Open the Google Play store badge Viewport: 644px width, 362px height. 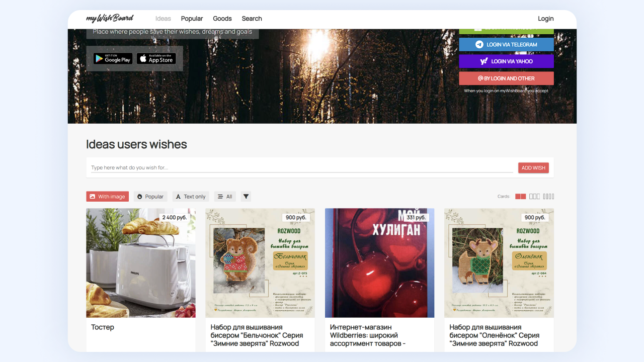(x=113, y=58)
